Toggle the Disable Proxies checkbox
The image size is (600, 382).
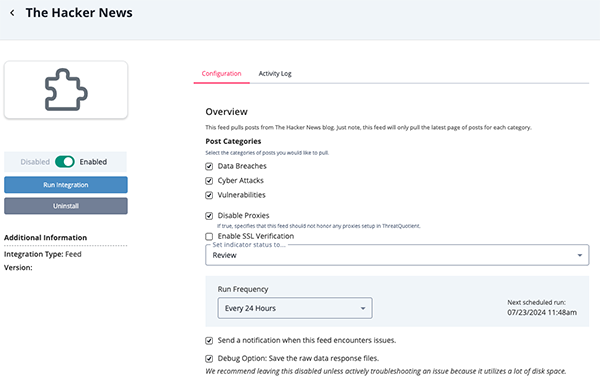pos(209,216)
